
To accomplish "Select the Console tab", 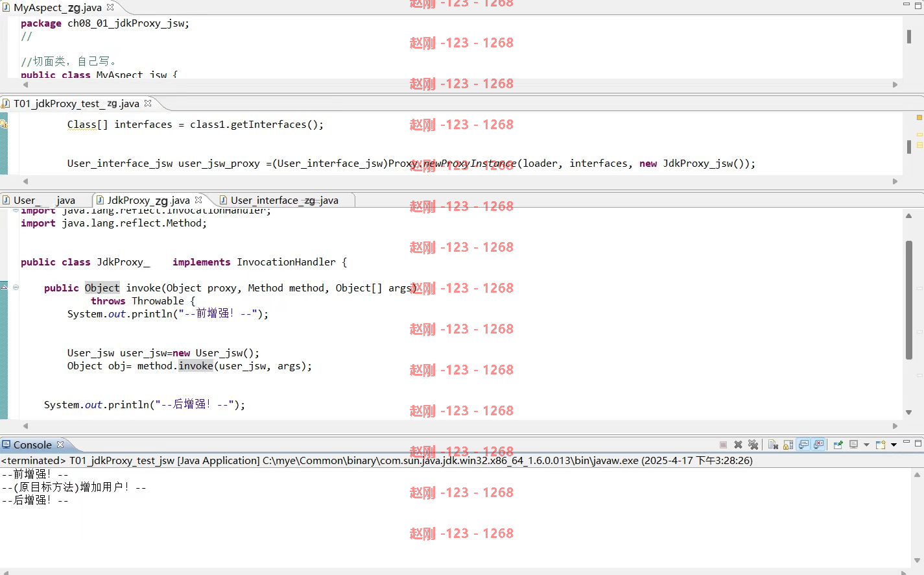I will click(x=32, y=445).
